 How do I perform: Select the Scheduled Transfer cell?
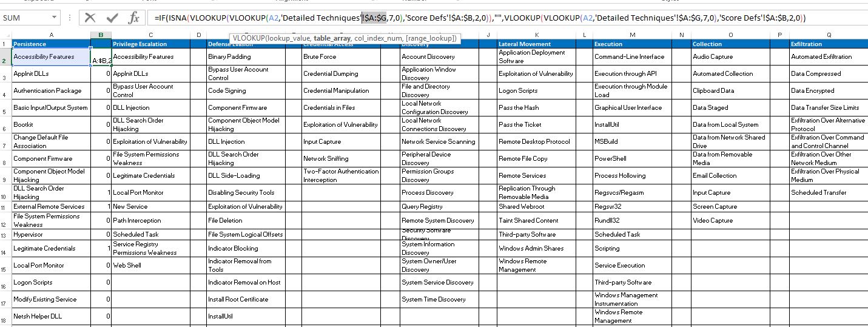coord(829,192)
